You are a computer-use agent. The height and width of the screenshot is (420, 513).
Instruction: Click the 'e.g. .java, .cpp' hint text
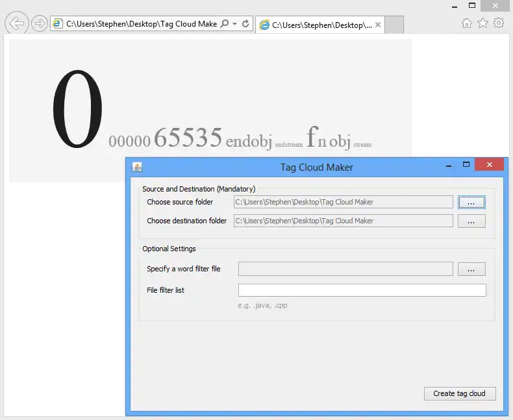tap(263, 306)
